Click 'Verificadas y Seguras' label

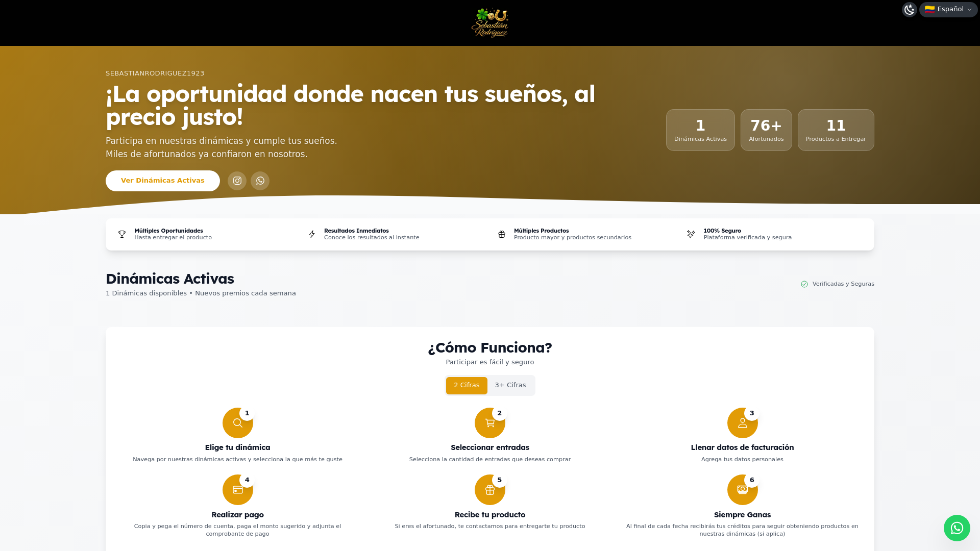coord(843,284)
